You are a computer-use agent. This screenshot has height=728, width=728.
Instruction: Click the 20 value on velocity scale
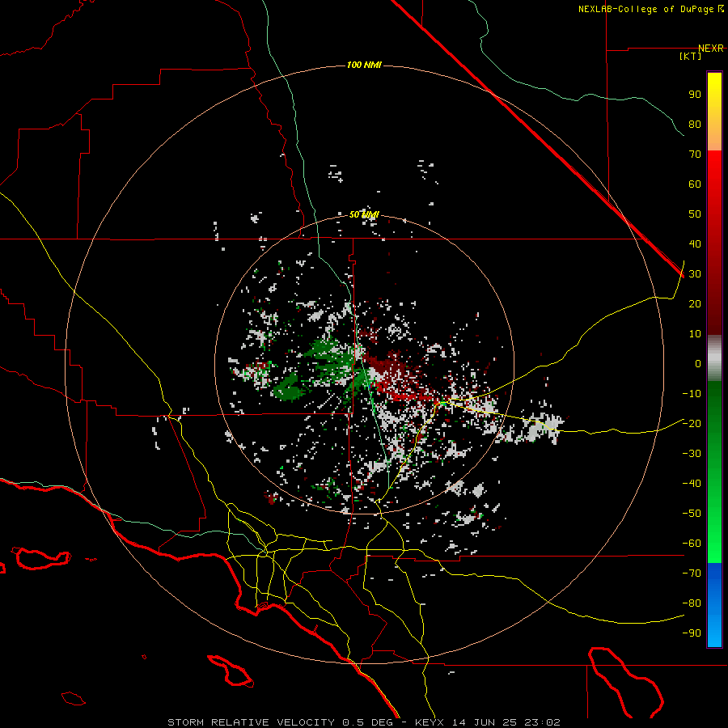pos(695,303)
